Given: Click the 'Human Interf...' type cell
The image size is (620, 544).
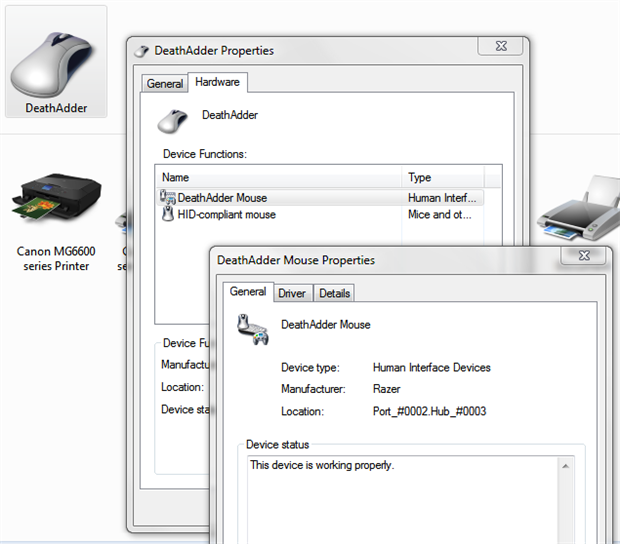Looking at the screenshot, I should tap(442, 198).
